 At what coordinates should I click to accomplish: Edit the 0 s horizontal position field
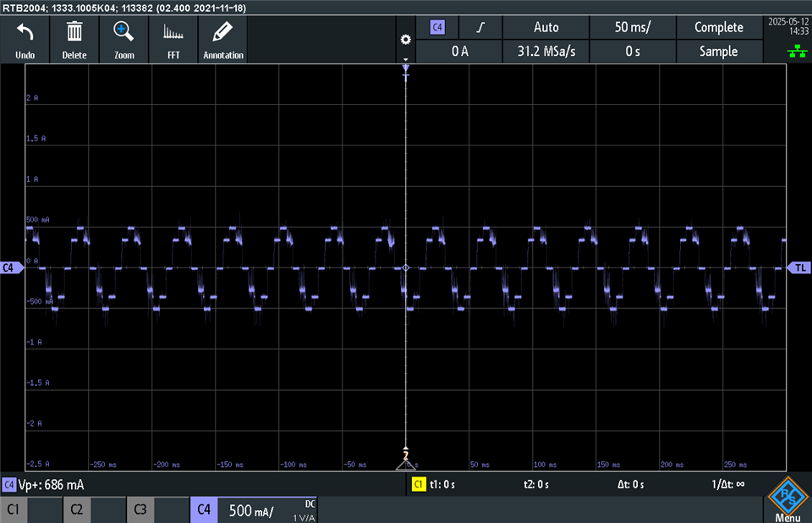pyautogui.click(x=633, y=52)
